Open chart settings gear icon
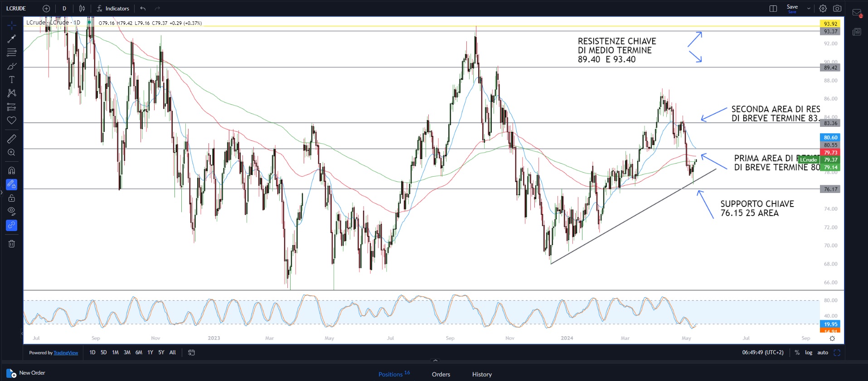The width and height of the screenshot is (868, 381). [823, 9]
